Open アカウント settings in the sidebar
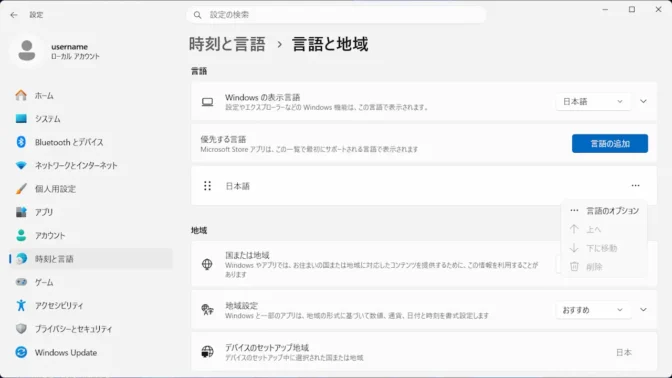Image resolution: width=672 pixels, height=378 pixels. [x=91, y=235]
